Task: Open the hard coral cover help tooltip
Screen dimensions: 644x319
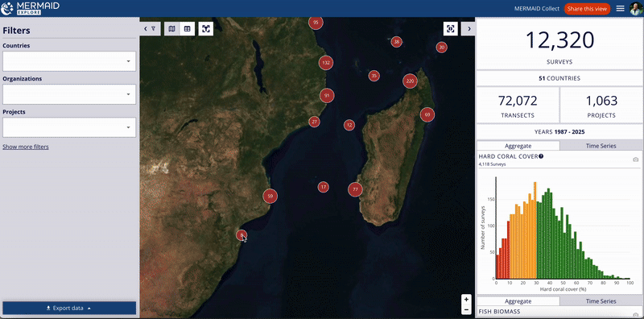Action: [541, 156]
